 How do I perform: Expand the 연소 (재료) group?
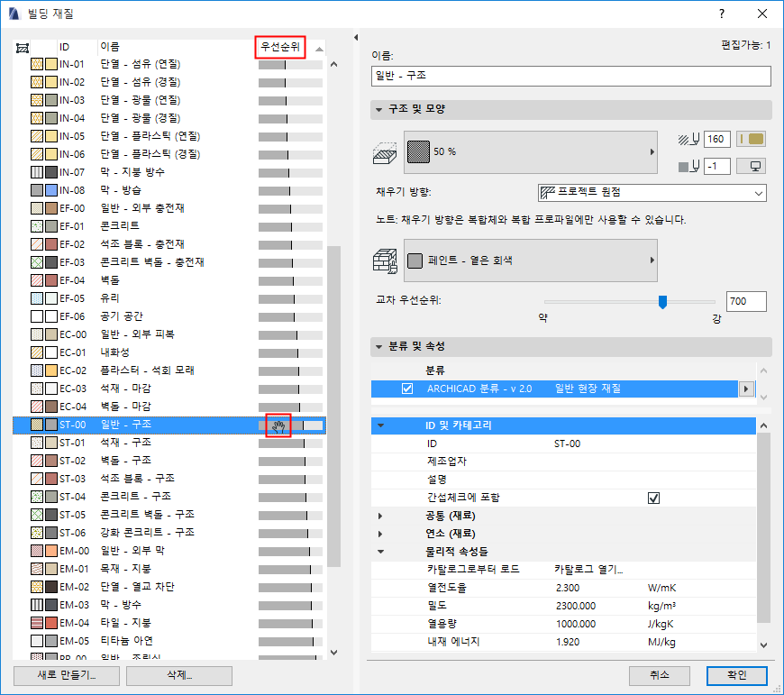click(380, 534)
